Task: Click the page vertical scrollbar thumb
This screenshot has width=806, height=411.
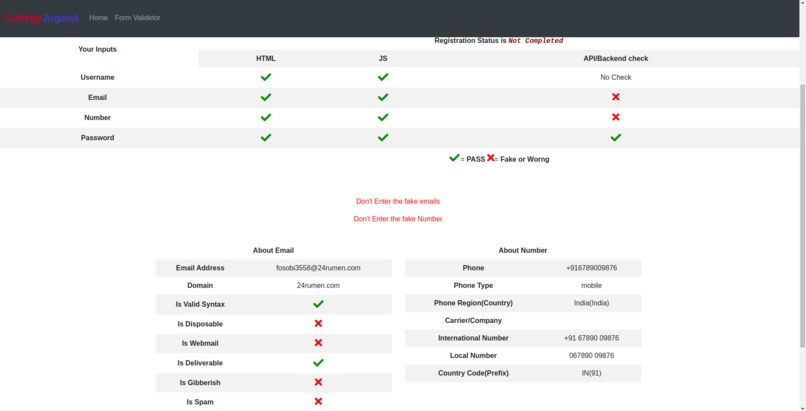Action: tap(803, 216)
